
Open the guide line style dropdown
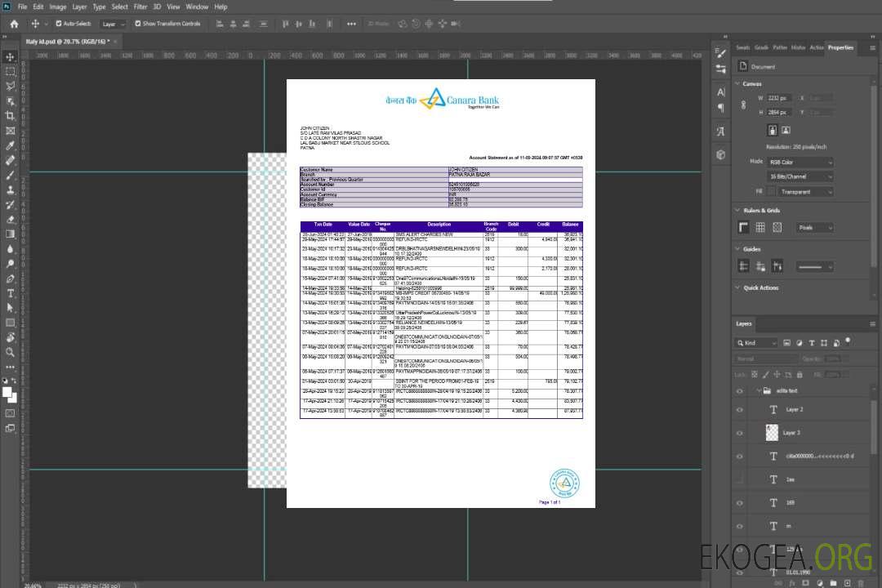814,267
